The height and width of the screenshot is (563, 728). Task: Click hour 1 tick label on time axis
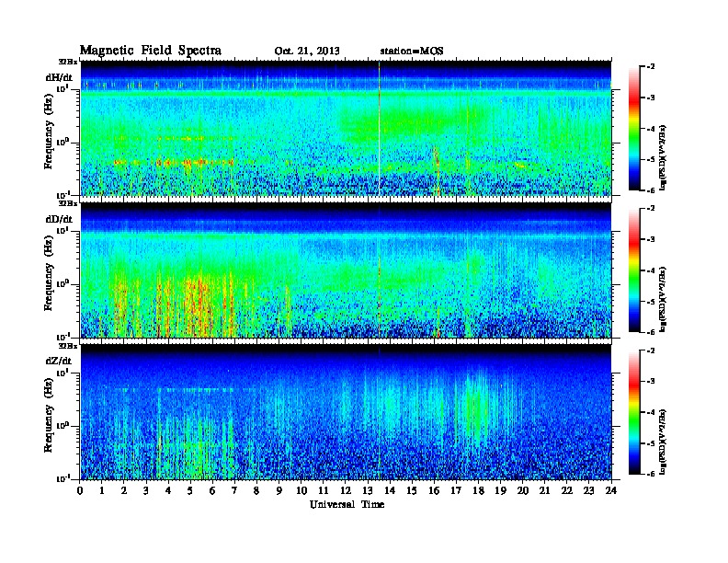tap(102, 490)
